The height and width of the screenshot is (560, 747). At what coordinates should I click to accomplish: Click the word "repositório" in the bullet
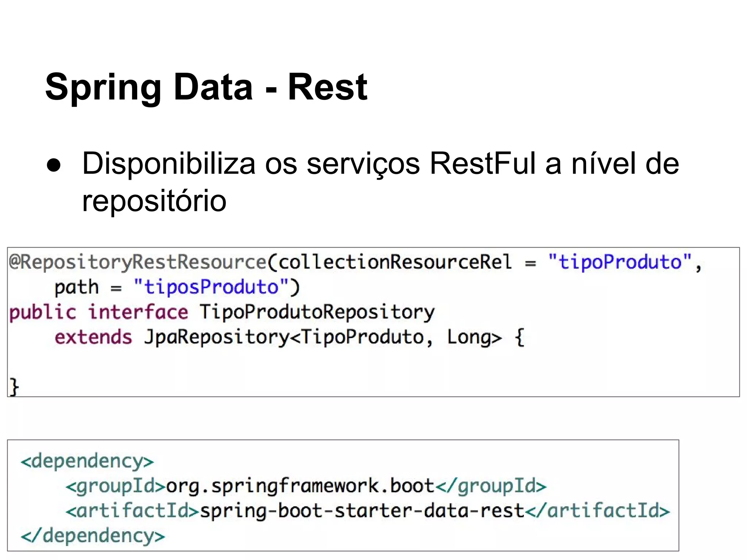(154, 201)
